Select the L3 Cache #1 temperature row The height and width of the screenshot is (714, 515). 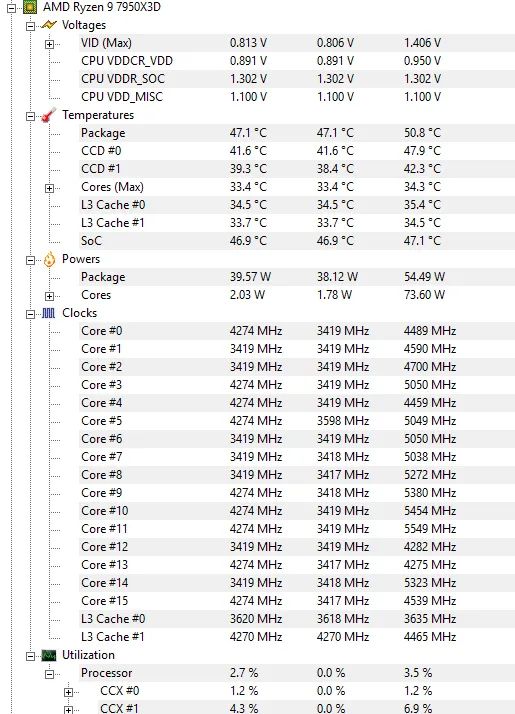point(297,223)
